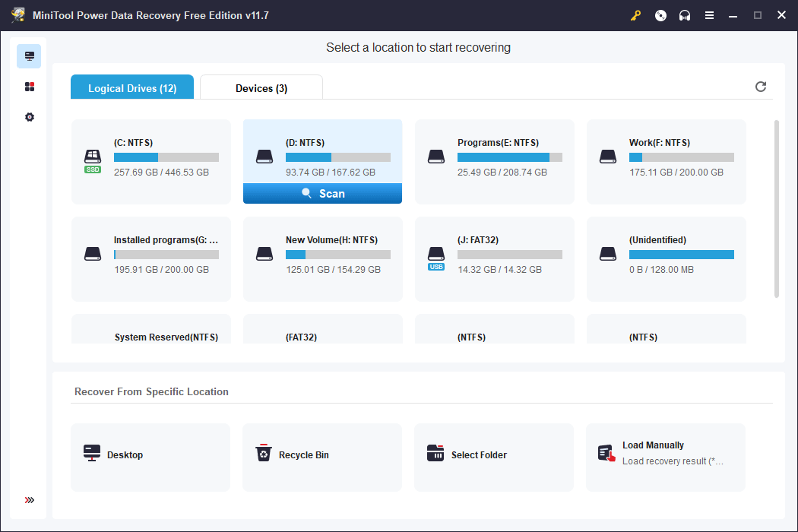Click Load Manually recovery result
Viewport: 798px width, 532px height.
(665, 457)
